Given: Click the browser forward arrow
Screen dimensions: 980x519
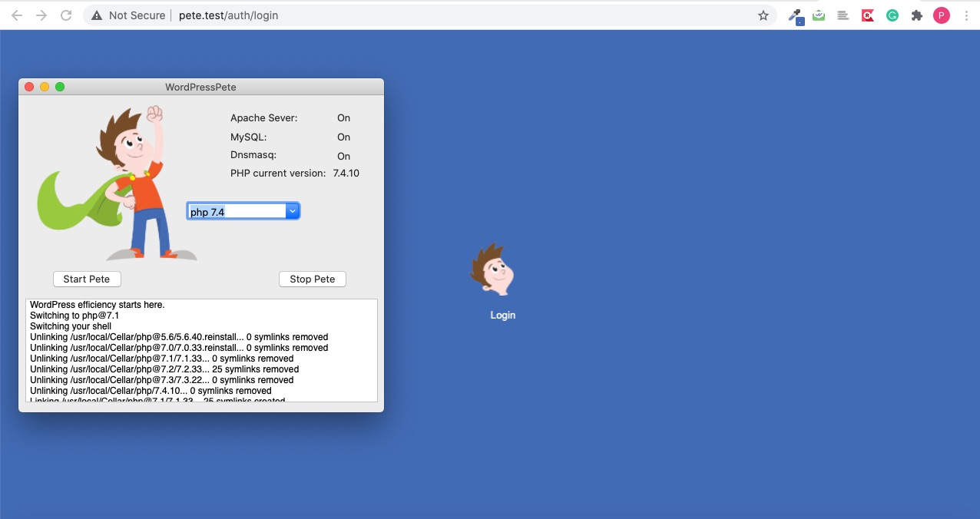Looking at the screenshot, I should (x=41, y=15).
